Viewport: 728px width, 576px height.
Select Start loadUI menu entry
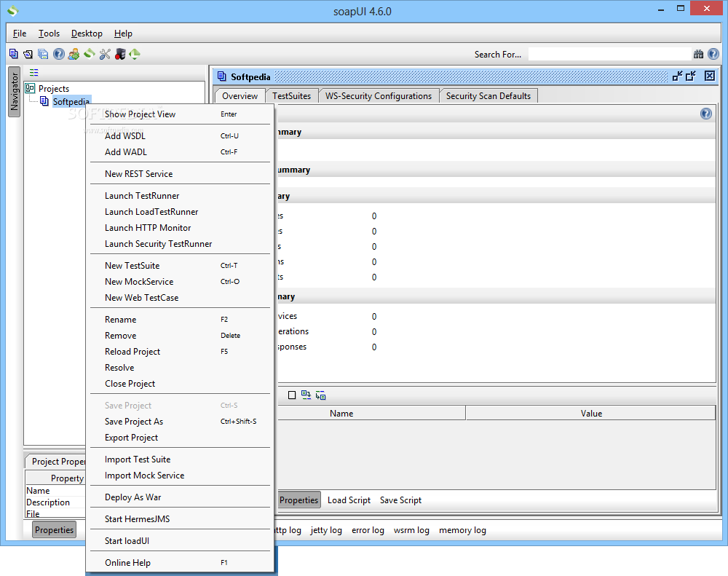[x=180, y=541]
